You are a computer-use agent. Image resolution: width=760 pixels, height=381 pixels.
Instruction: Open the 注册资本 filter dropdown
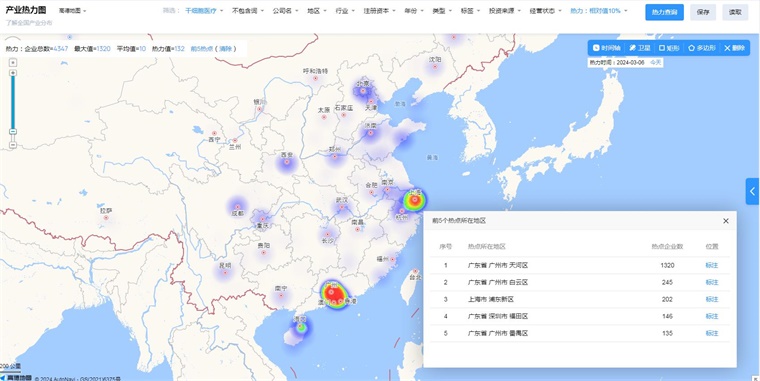pos(380,11)
